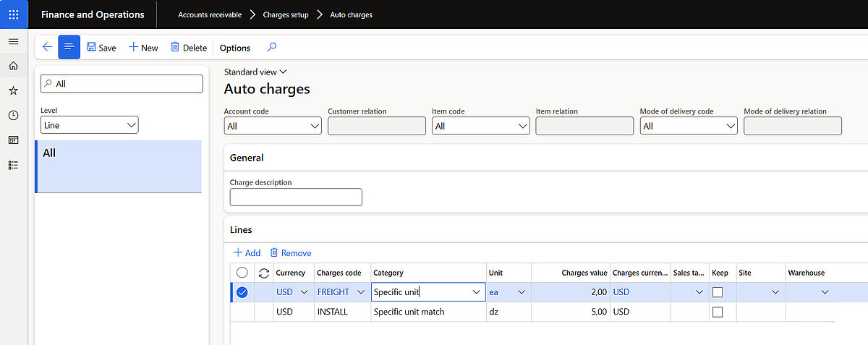
Task: Check Keep for the FREIGHT line
Action: click(718, 292)
